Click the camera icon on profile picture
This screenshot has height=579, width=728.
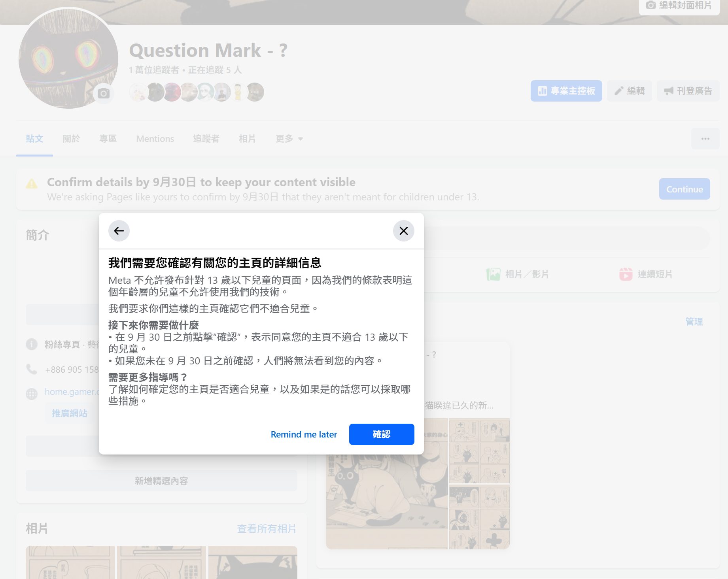point(104,94)
